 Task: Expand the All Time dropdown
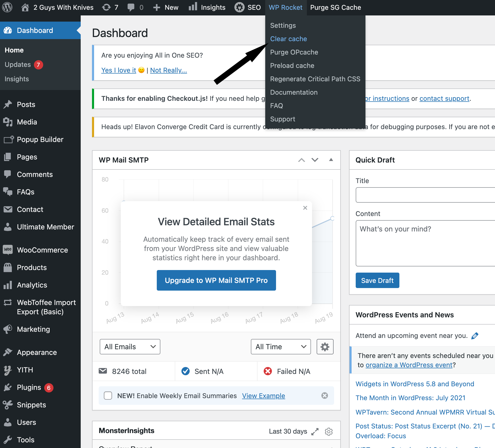281,347
